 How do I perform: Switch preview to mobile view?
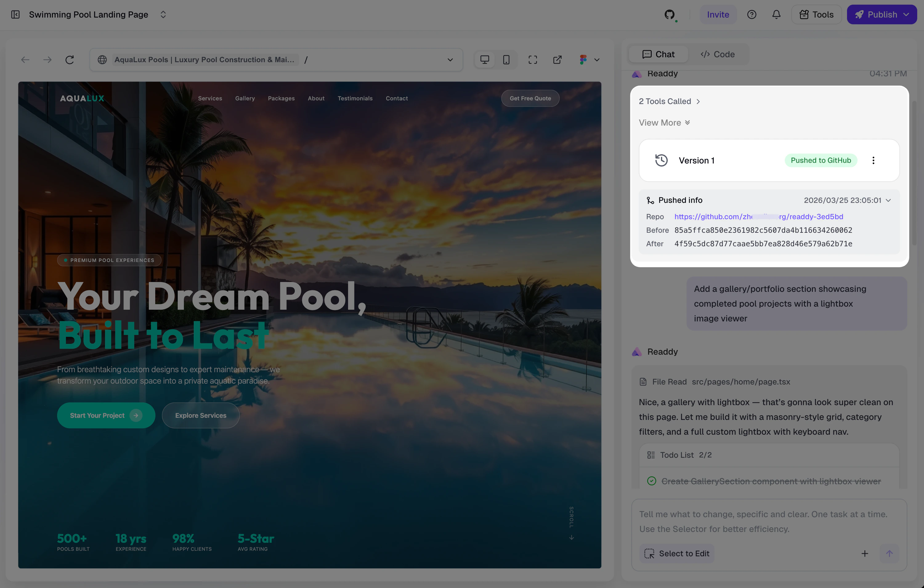pyautogui.click(x=507, y=59)
